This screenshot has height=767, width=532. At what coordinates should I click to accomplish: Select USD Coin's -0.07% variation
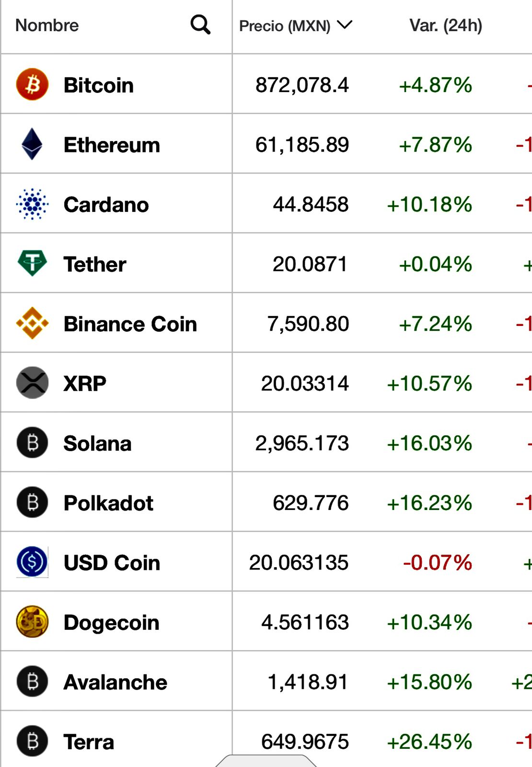click(x=437, y=562)
